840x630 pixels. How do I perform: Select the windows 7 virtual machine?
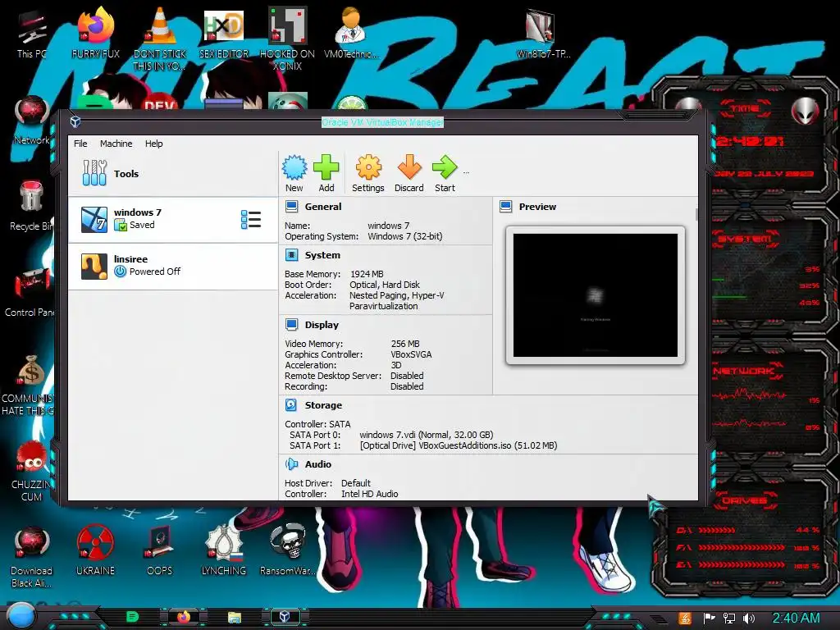point(172,220)
